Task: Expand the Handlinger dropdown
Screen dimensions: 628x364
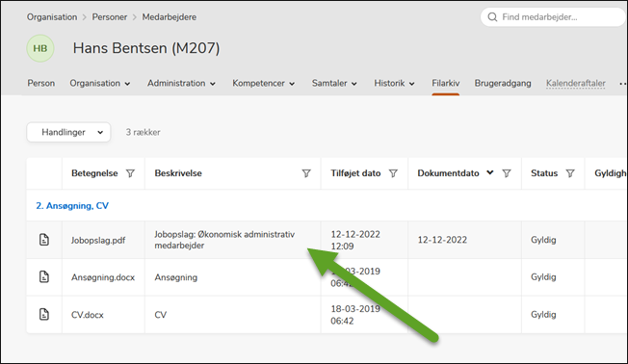Action: click(68, 132)
